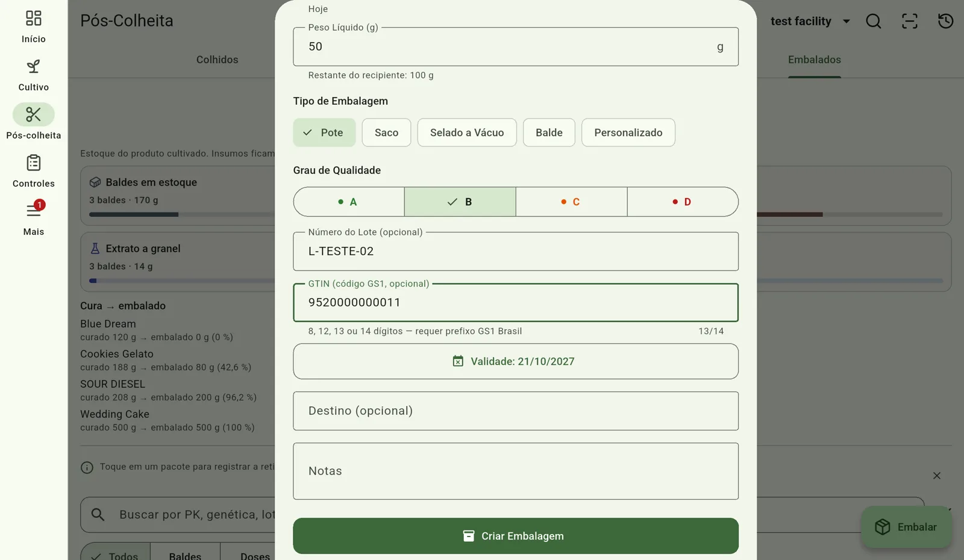The image size is (964, 560).
Task: Pick Personalizado packaging chip
Action: [x=628, y=132]
